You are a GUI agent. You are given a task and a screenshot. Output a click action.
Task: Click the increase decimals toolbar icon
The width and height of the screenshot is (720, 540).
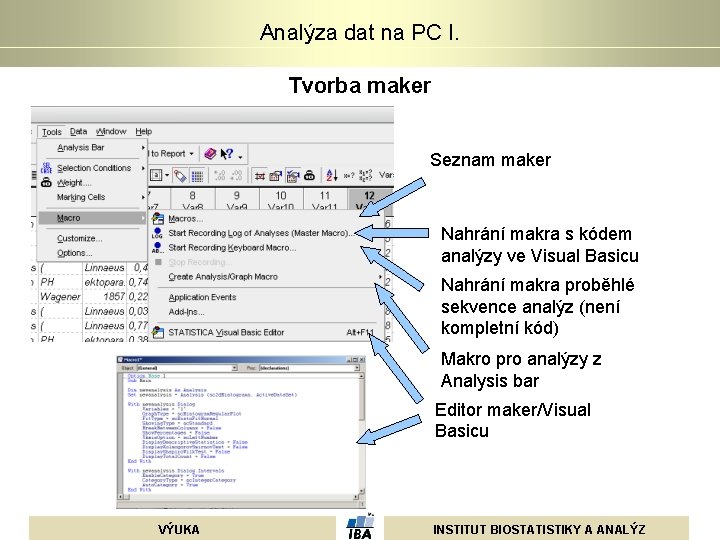pyautogui.click(x=220, y=175)
